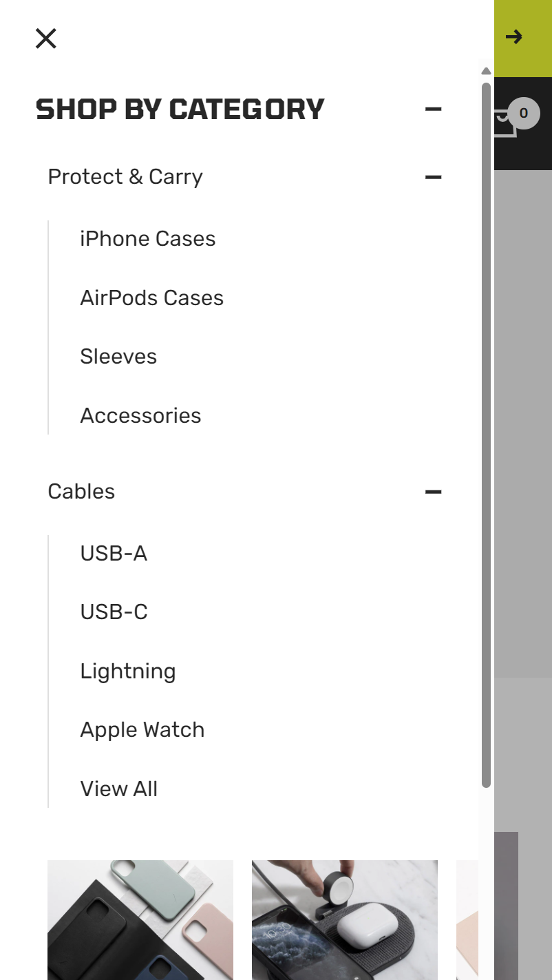Open Apple Watch cables page
The image size is (552, 980).
coord(142,730)
